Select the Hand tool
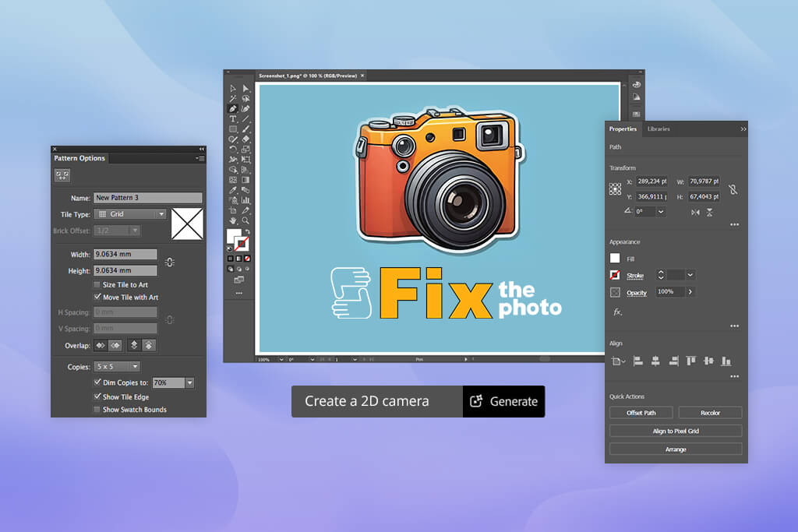The image size is (798, 532). [232, 220]
